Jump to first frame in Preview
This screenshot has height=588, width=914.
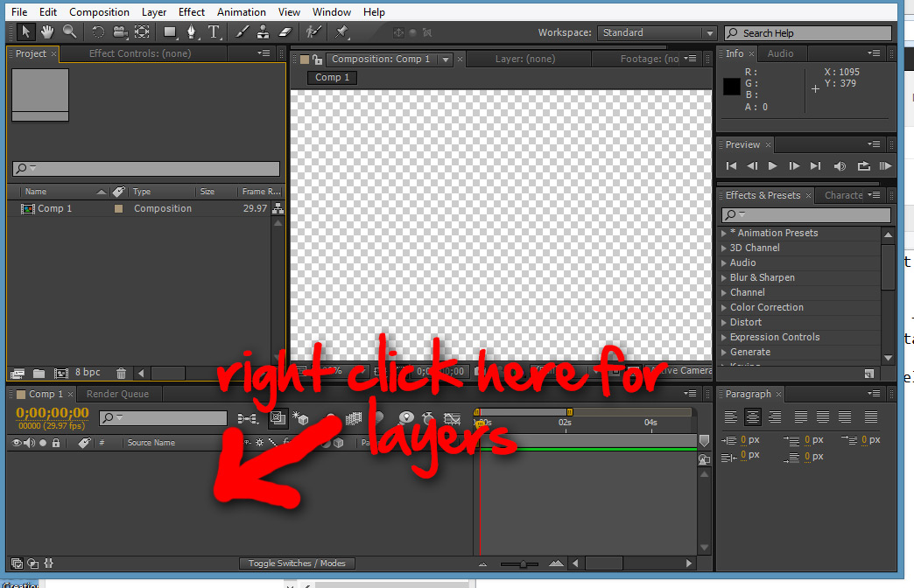[x=731, y=166]
